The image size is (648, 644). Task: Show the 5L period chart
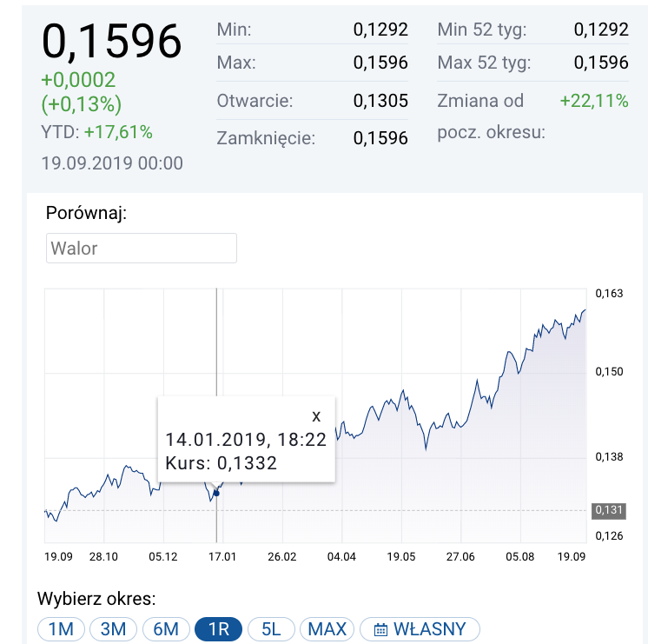point(270,629)
